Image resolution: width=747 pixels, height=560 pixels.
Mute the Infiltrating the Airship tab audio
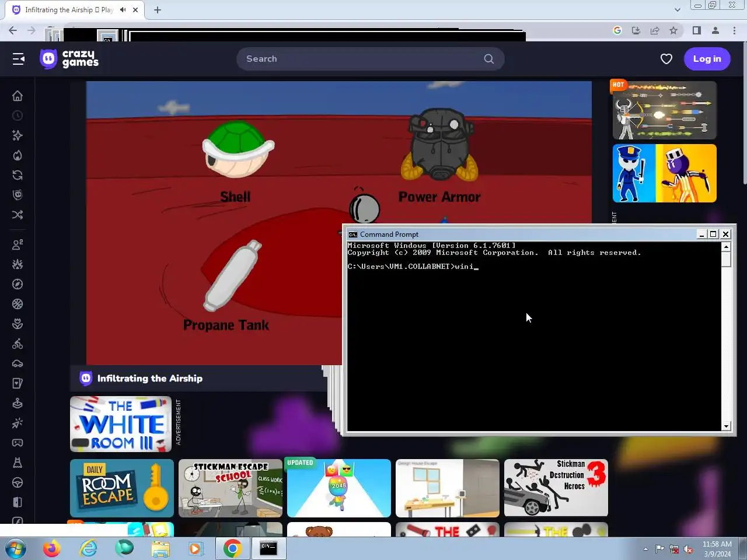point(123,10)
